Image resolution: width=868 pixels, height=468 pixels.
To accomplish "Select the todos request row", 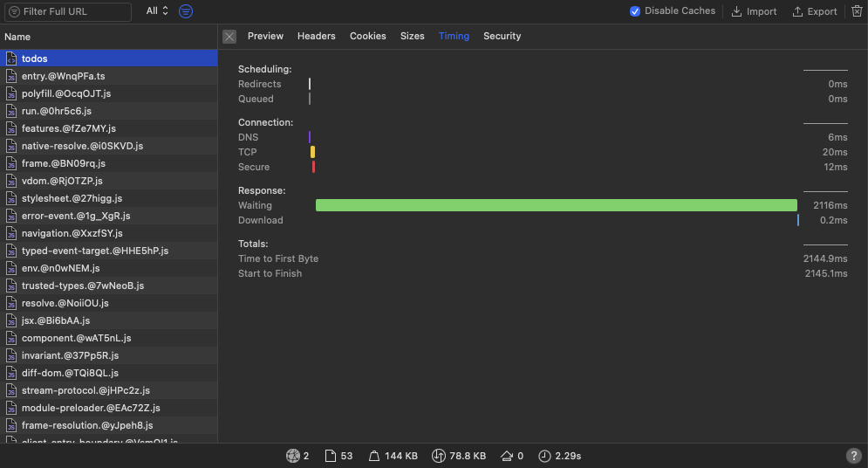I will pos(108,58).
